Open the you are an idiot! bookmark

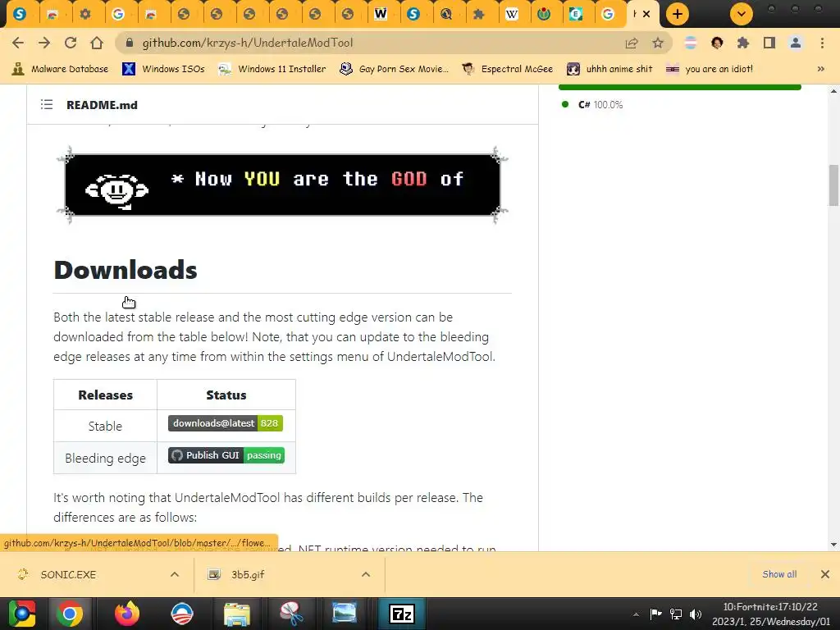710,69
